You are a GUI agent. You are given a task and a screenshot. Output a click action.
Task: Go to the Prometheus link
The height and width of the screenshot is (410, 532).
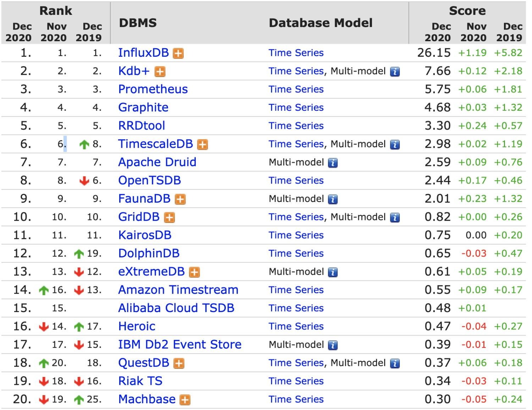tap(153, 89)
